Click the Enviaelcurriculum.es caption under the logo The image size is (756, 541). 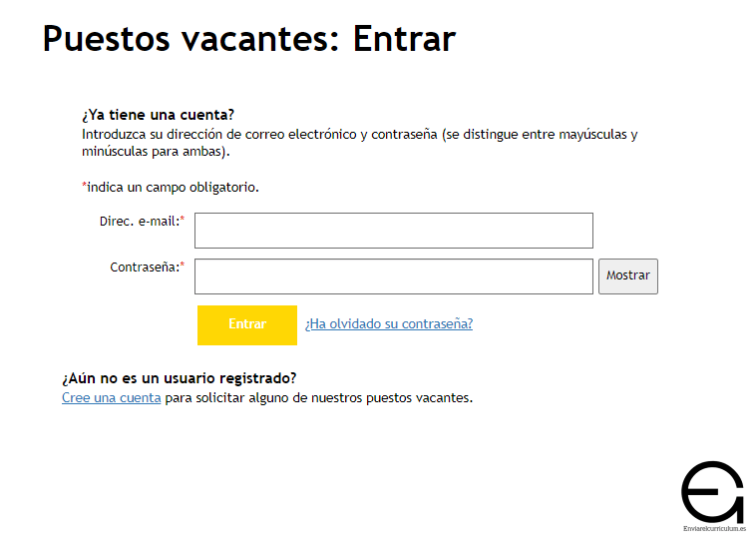tap(714, 529)
